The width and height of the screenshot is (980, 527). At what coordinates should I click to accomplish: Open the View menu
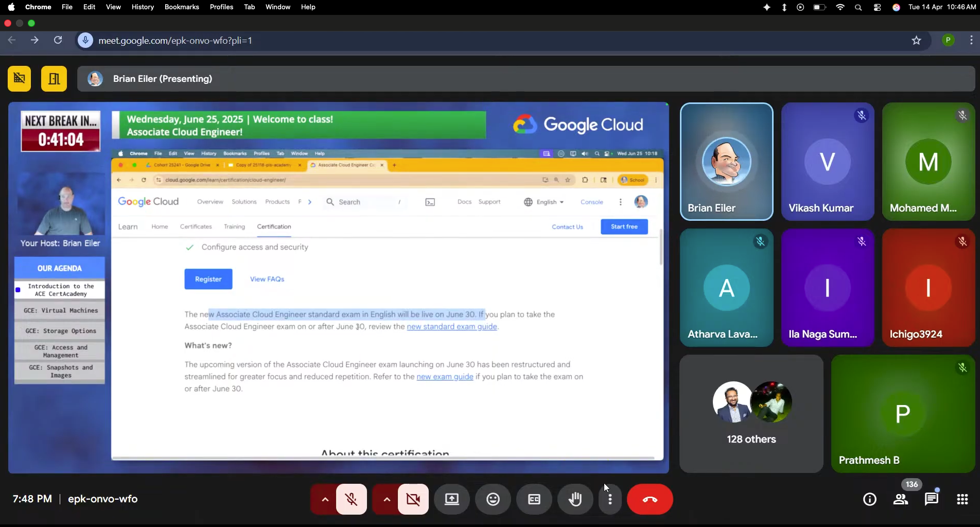[x=113, y=7]
